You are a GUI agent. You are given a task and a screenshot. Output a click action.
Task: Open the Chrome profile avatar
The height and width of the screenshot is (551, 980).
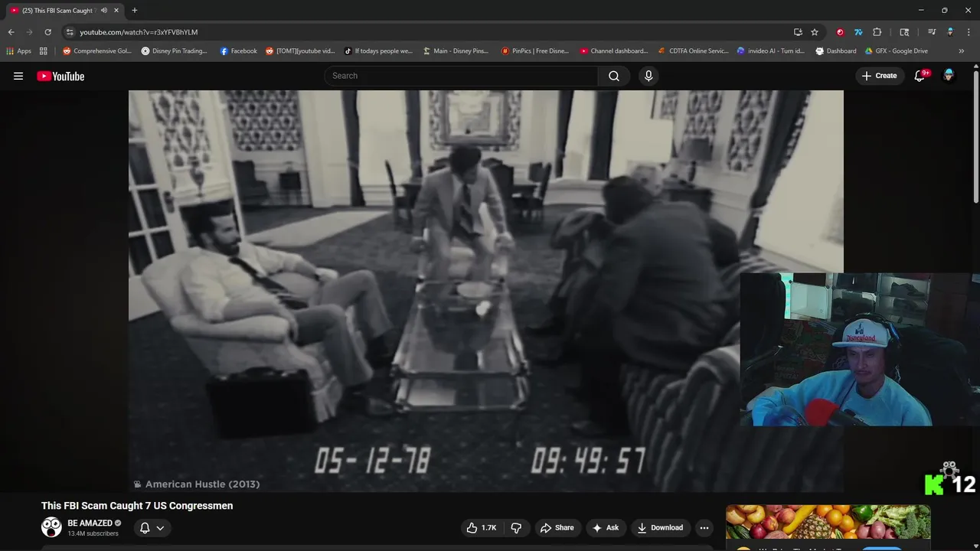[950, 32]
